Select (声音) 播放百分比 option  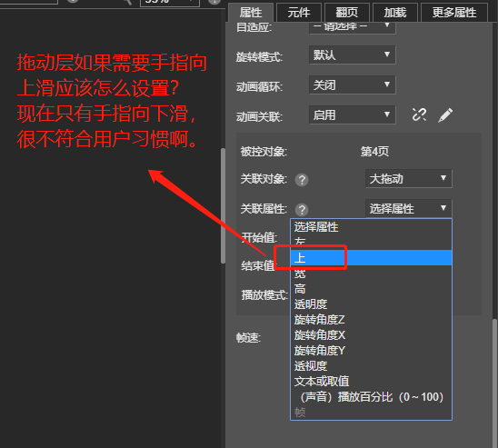click(x=371, y=397)
